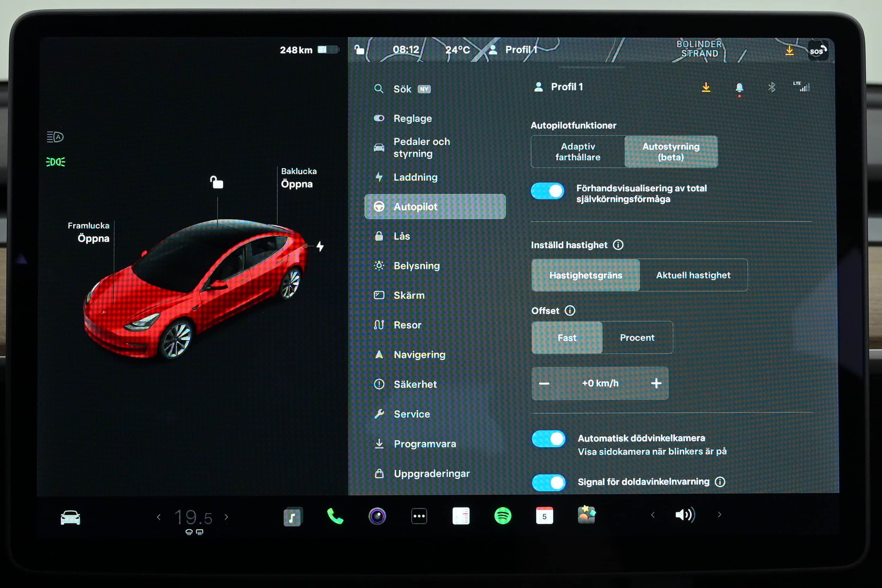This screenshot has height=588, width=882.
Task: Open the Toybox app icon
Action: 586,515
